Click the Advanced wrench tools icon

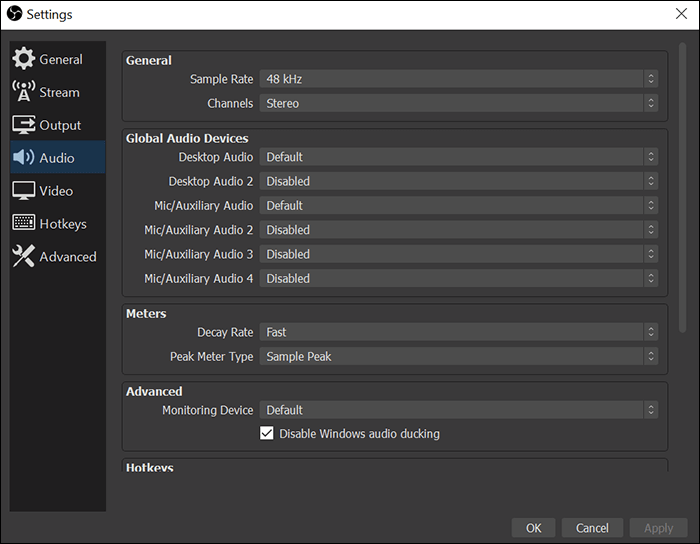pos(23,257)
